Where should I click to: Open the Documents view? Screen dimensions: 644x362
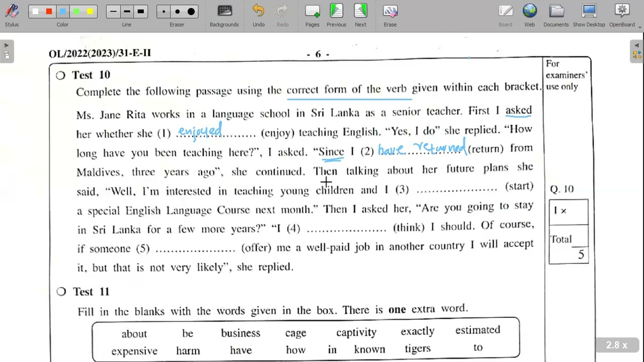click(556, 16)
